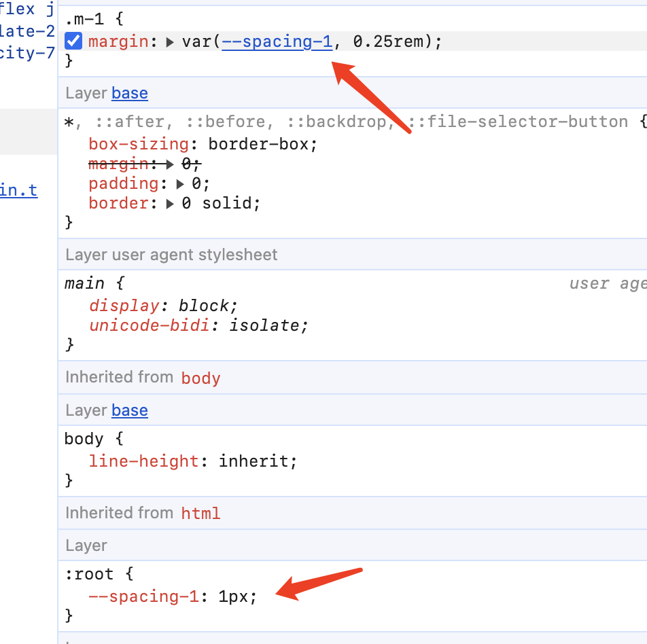Click the margin property name in .m-1

pyautogui.click(x=118, y=41)
